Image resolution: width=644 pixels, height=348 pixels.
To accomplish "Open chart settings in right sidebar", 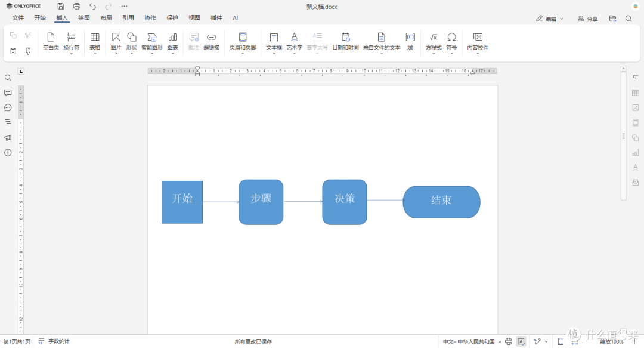I will coord(636,153).
